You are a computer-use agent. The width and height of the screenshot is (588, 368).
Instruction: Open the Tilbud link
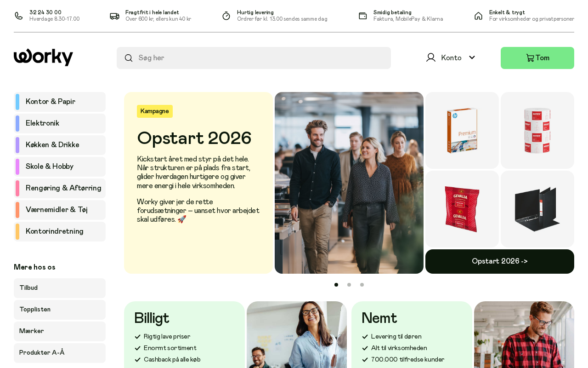point(60,288)
